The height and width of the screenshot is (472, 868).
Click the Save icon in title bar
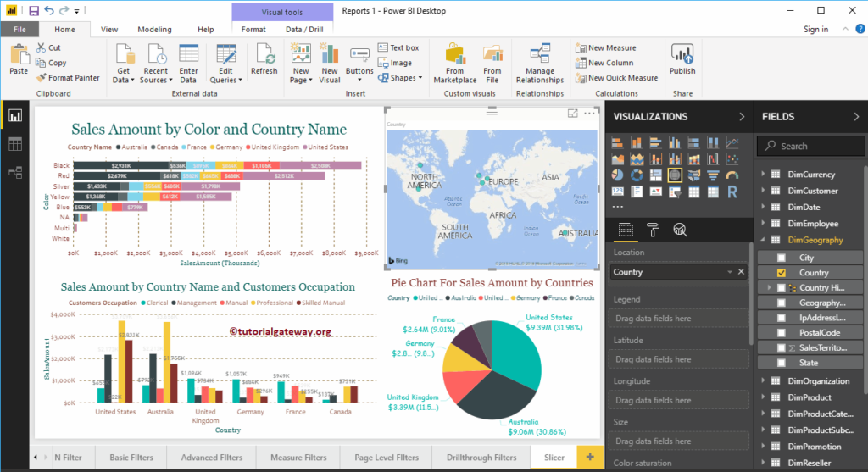coord(34,10)
